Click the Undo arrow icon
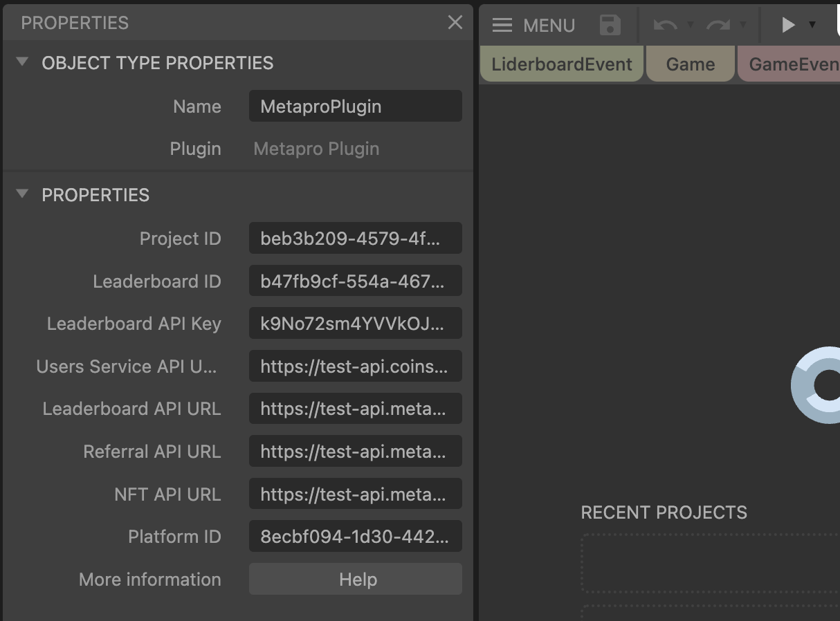The image size is (840, 621). 665,25
